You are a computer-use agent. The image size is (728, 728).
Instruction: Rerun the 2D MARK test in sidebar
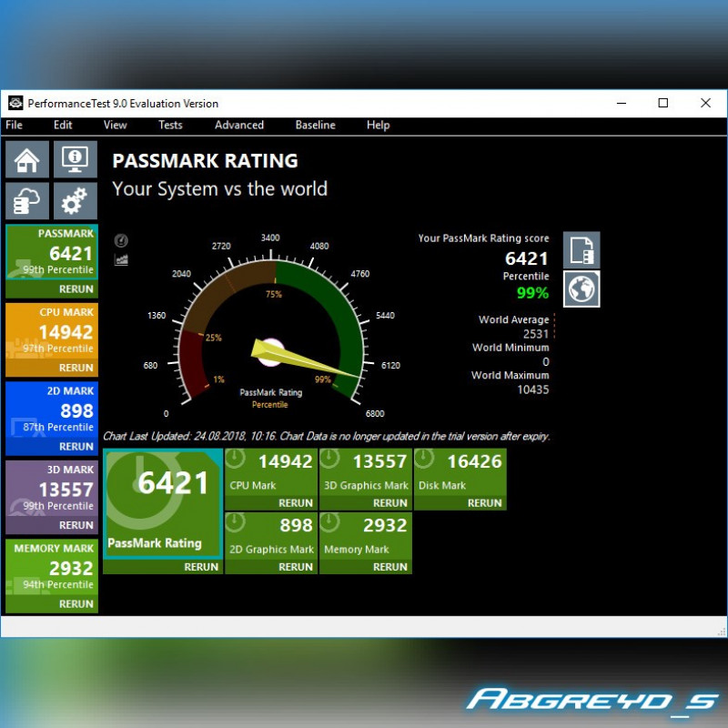click(76, 446)
